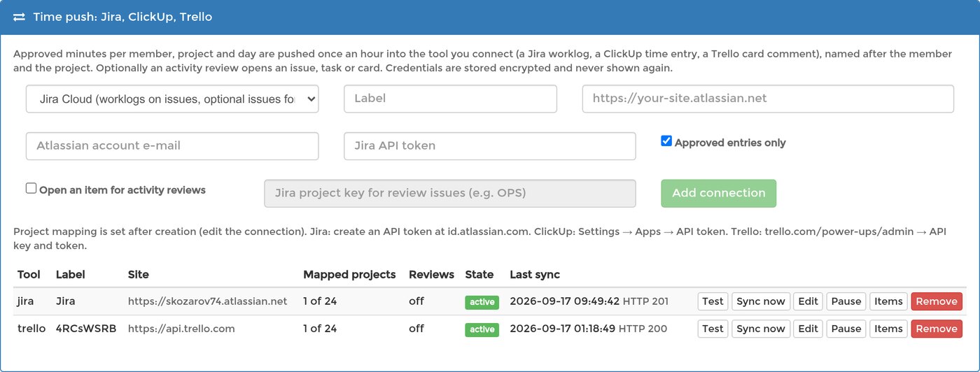Pause the jira connection

[x=846, y=301]
